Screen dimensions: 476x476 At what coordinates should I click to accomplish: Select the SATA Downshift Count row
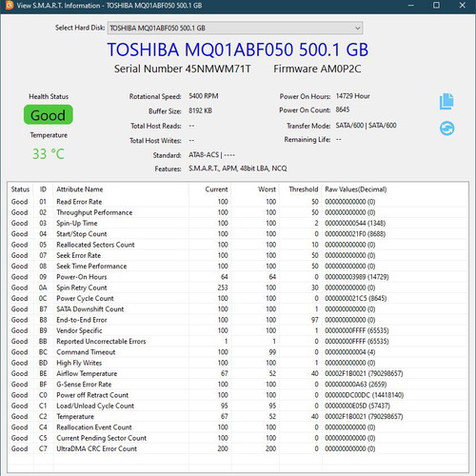click(x=238, y=309)
